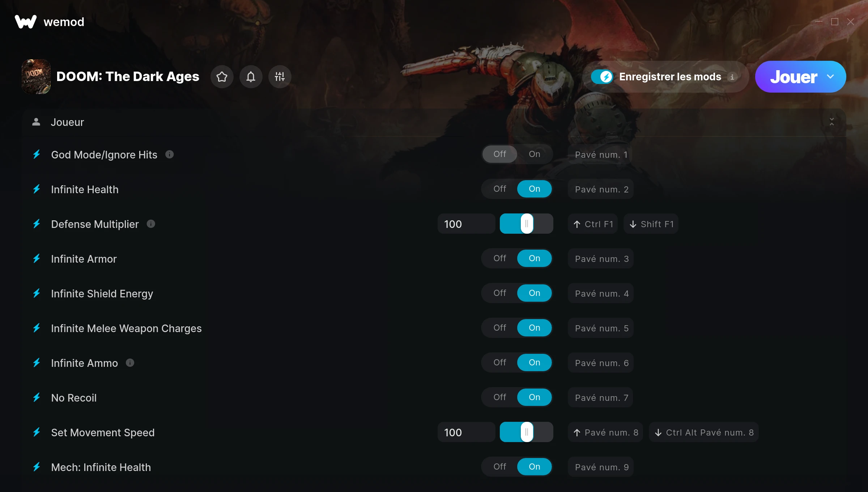Edit Ctrl F1 increase hotkey
Image resolution: width=868 pixels, height=492 pixels.
593,224
